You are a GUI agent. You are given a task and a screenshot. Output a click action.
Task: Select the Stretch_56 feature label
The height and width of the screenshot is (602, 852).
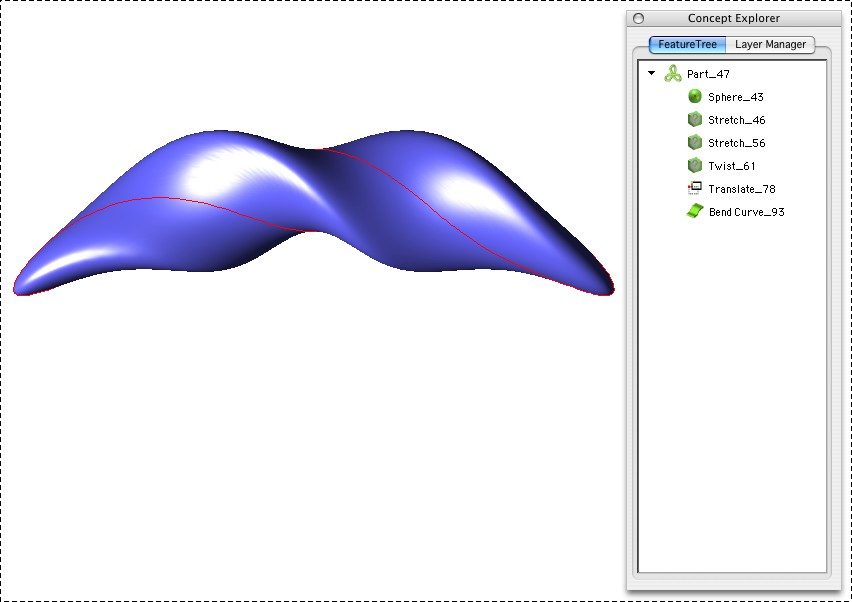(736, 144)
